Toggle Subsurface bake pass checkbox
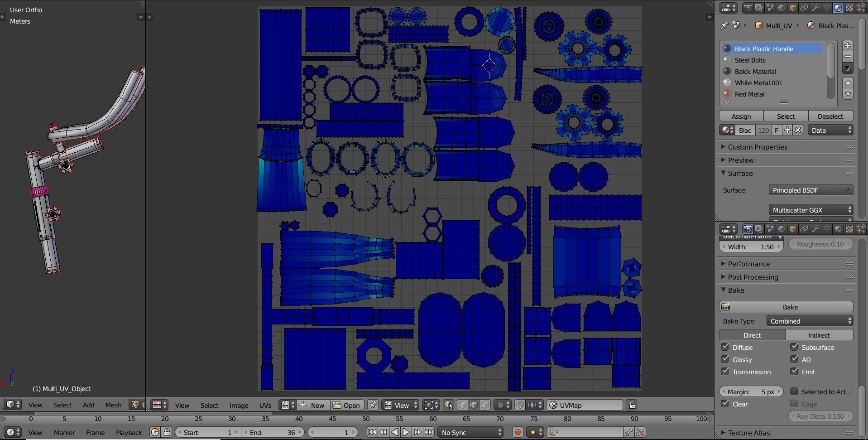Screen dimensions: 868x440 tap(794, 347)
